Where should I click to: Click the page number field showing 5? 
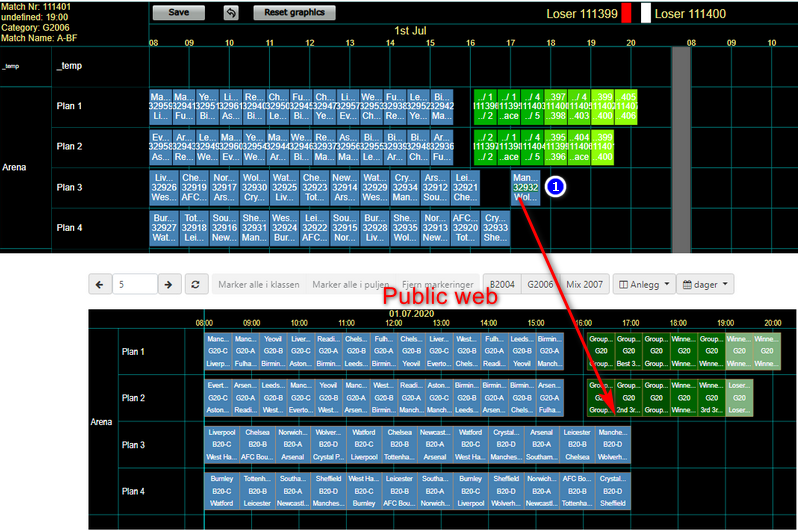coord(135,284)
